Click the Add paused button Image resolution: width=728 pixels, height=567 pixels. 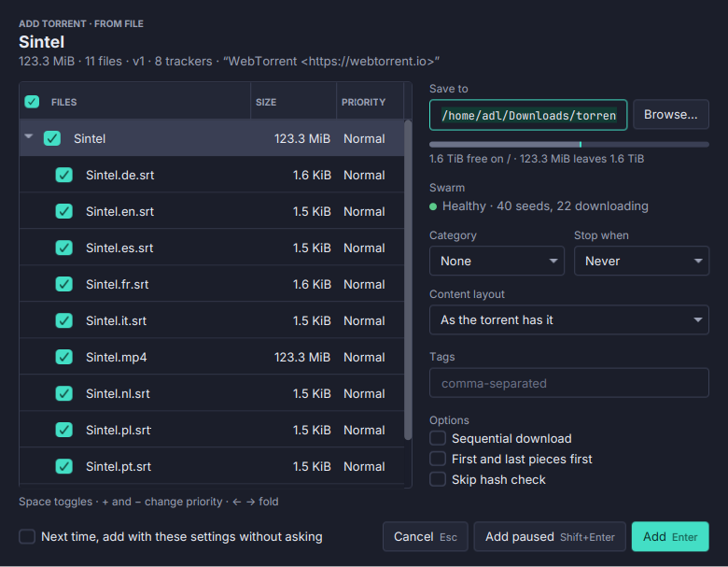(550, 537)
